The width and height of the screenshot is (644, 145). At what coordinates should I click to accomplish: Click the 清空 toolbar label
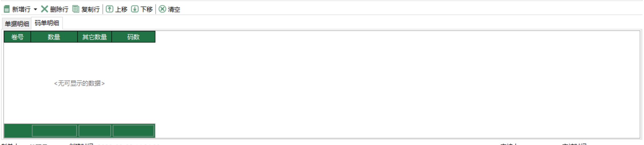click(x=174, y=9)
